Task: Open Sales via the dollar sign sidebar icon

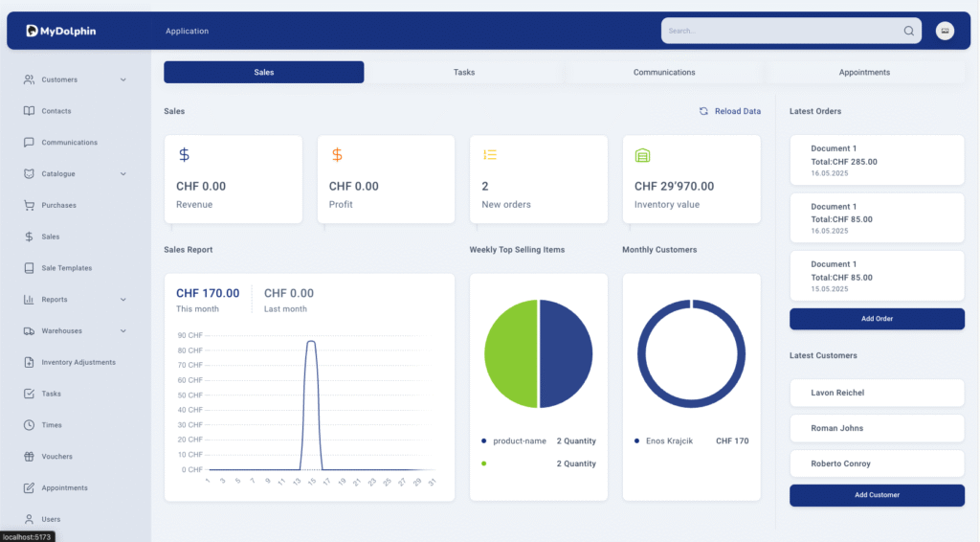Action: click(x=29, y=237)
